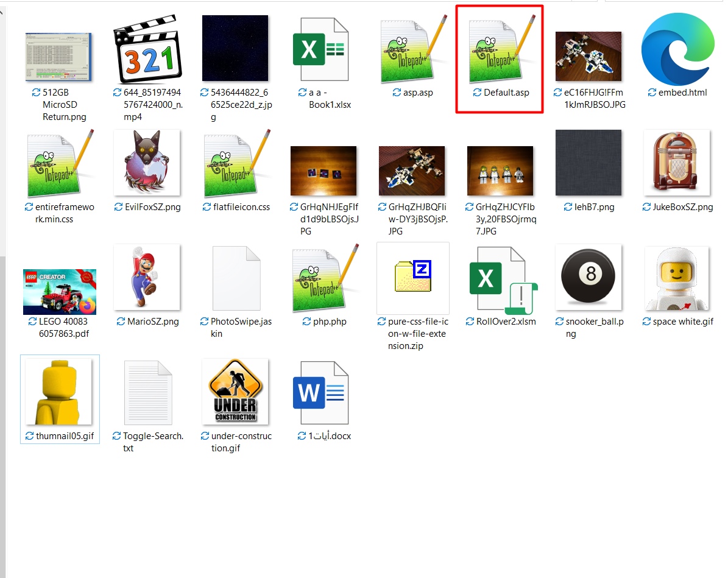This screenshot has width=728, height=578.
Task: Click the PhotoSwipe.jaskin blank file icon
Action: coord(236,278)
